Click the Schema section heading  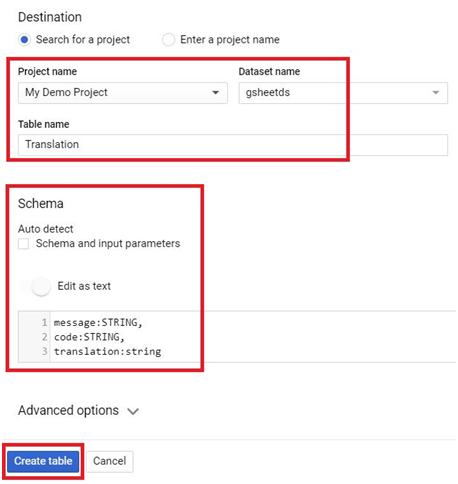(x=41, y=204)
